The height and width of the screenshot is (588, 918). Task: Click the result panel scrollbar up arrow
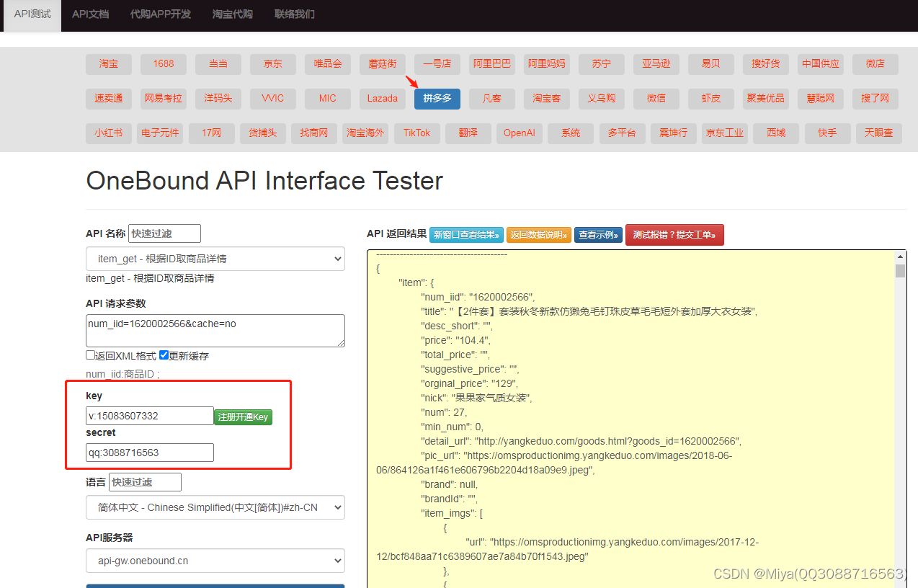900,257
